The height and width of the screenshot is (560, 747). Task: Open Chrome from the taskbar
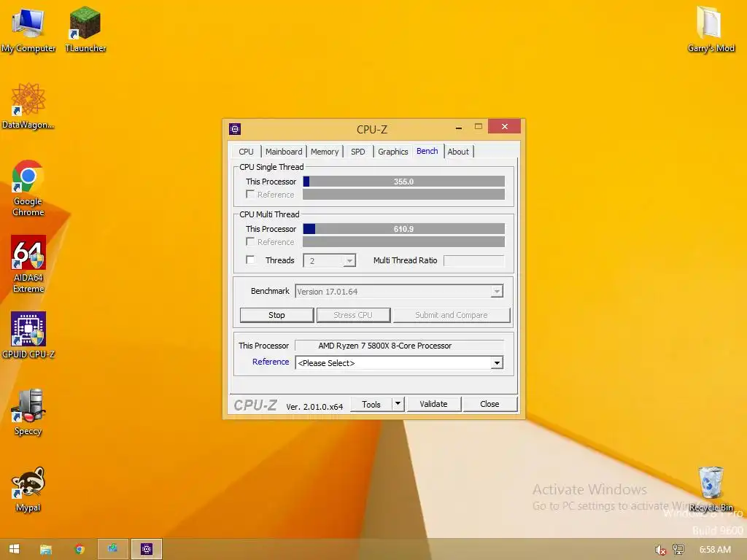click(x=80, y=549)
